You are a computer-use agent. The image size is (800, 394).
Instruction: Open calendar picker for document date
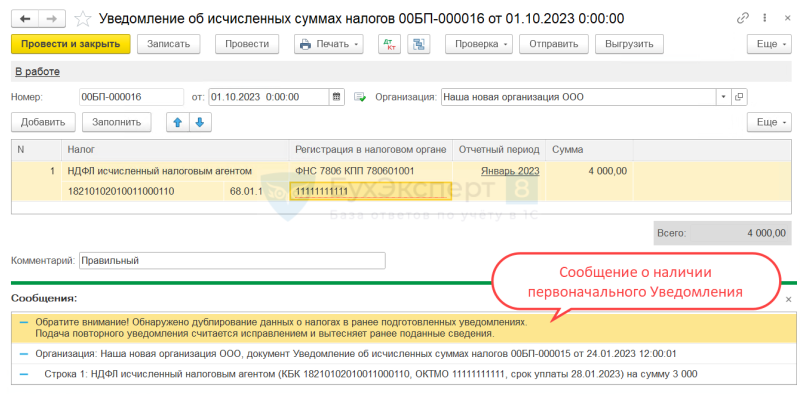click(336, 96)
